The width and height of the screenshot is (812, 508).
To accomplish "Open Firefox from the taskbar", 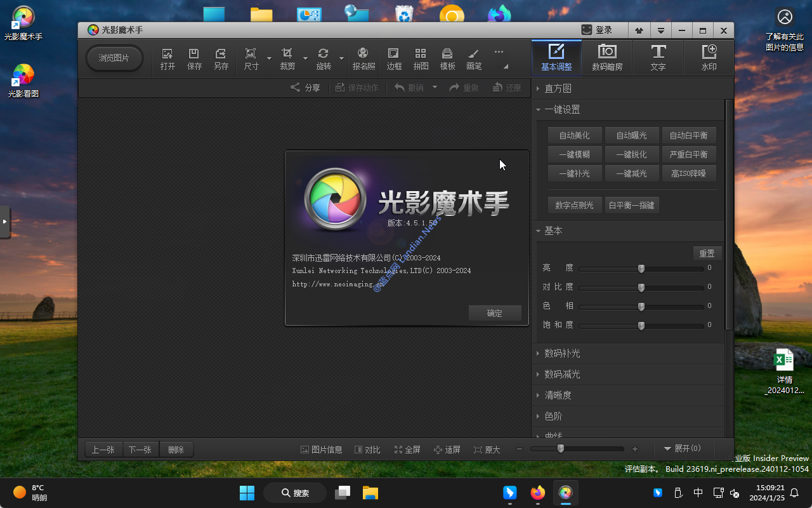I will (537, 493).
